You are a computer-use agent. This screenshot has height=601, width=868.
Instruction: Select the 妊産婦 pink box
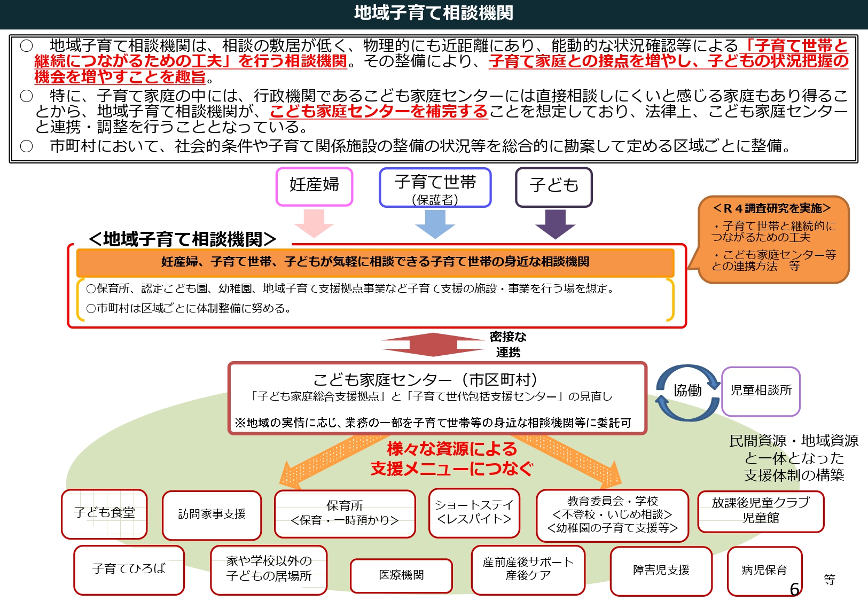point(314,186)
